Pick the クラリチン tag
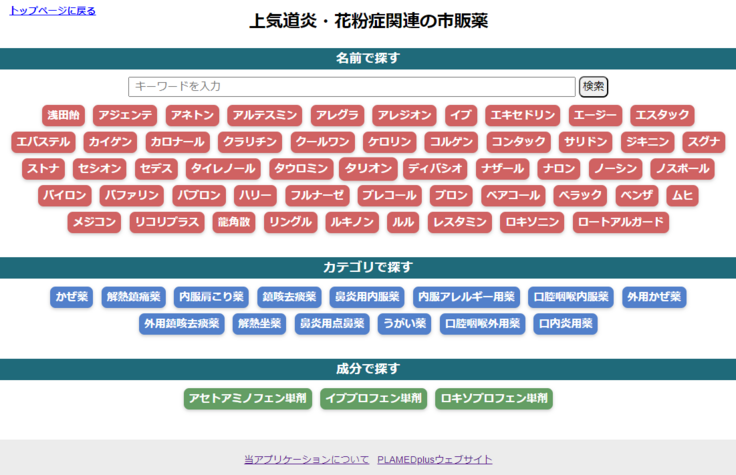The width and height of the screenshot is (736, 475). [x=250, y=142]
